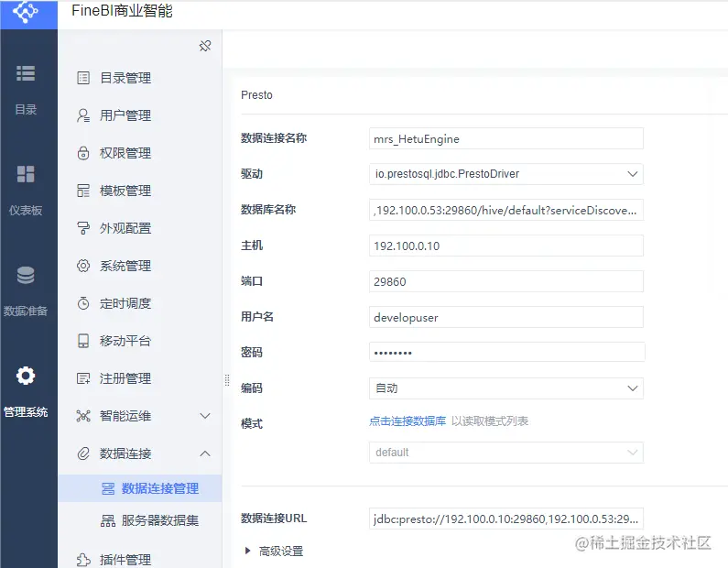Open the 数据准备 database icon
Image resolution: width=728 pixels, height=568 pixels.
(x=26, y=275)
